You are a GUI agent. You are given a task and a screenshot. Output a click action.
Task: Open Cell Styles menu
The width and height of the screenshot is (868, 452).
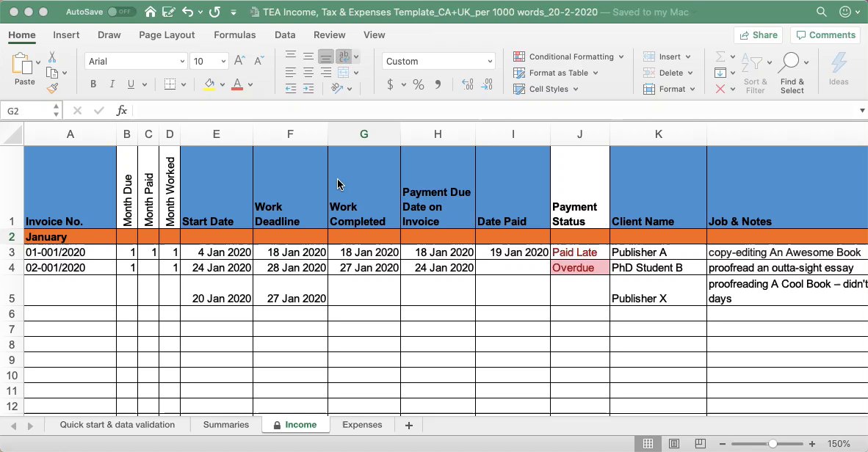(546, 89)
